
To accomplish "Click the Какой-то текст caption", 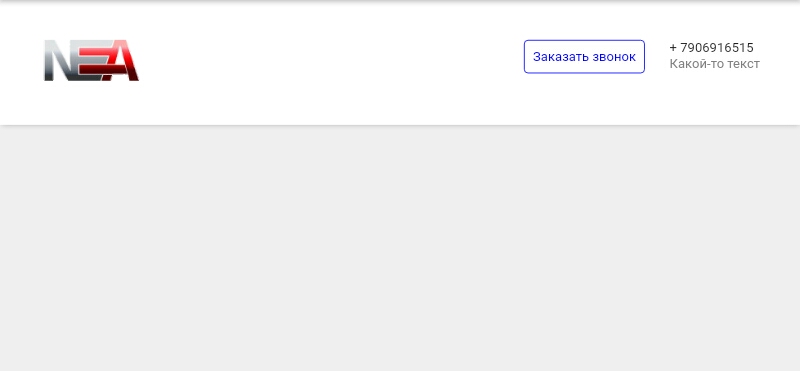I will click(x=714, y=64).
